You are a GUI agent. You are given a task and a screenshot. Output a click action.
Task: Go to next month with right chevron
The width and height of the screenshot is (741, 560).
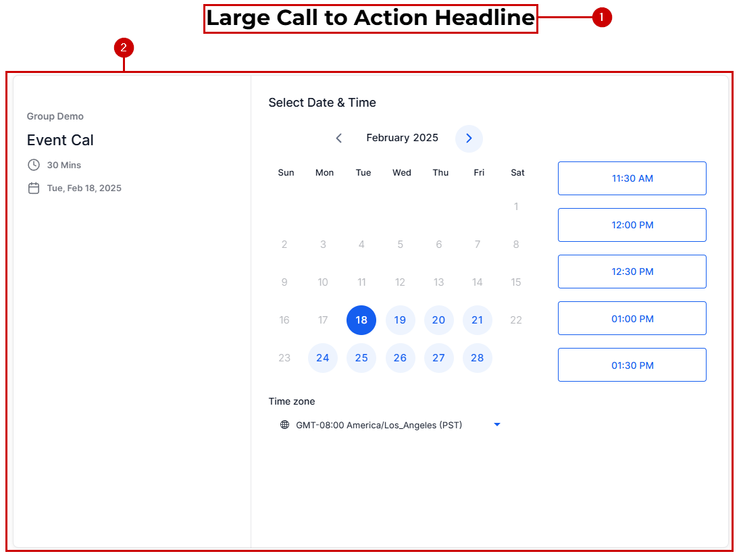point(469,138)
